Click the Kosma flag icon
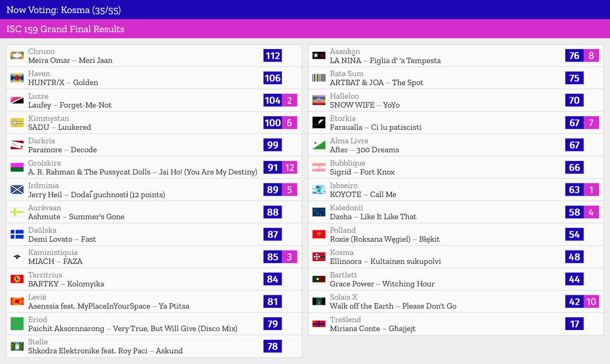The height and width of the screenshot is (364, 610). point(319,257)
